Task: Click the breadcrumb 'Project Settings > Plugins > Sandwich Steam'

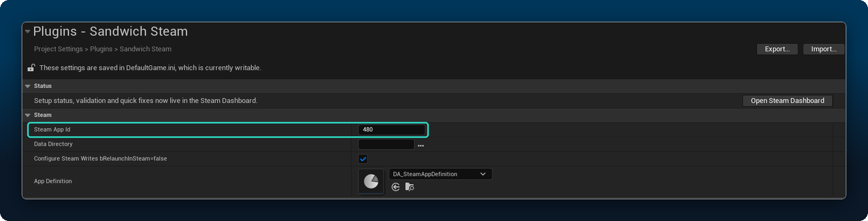Action: pos(103,49)
